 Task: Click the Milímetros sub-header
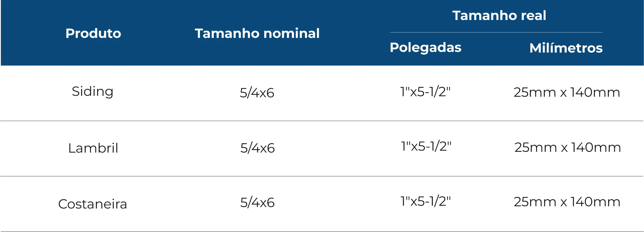pyautogui.click(x=566, y=48)
